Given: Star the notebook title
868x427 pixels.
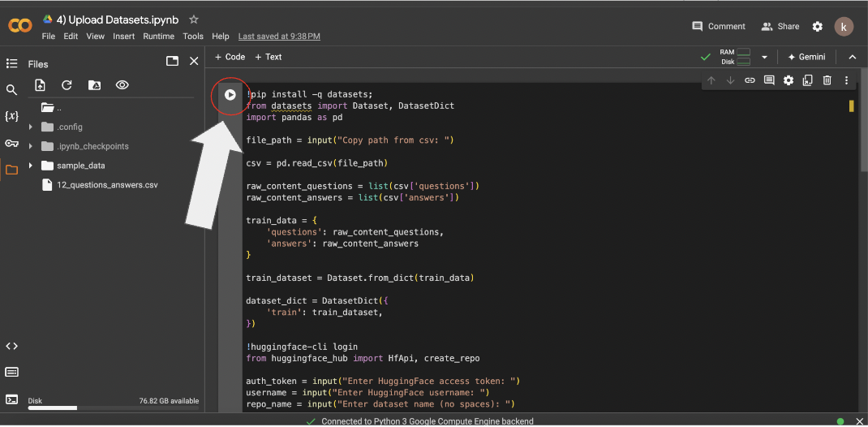Looking at the screenshot, I should point(193,19).
